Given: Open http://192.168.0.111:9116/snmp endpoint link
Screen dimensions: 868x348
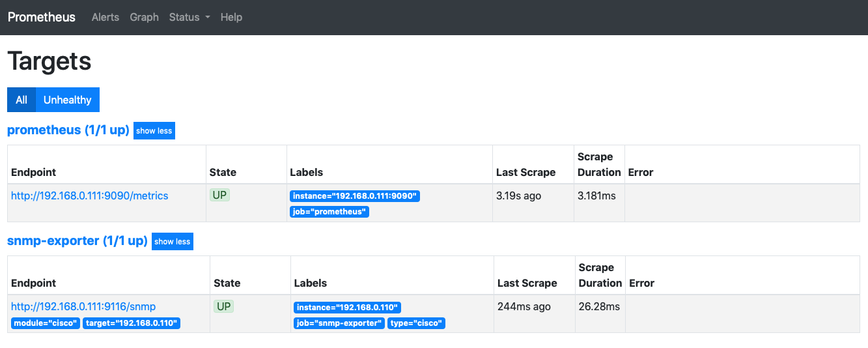Looking at the screenshot, I should [83, 306].
